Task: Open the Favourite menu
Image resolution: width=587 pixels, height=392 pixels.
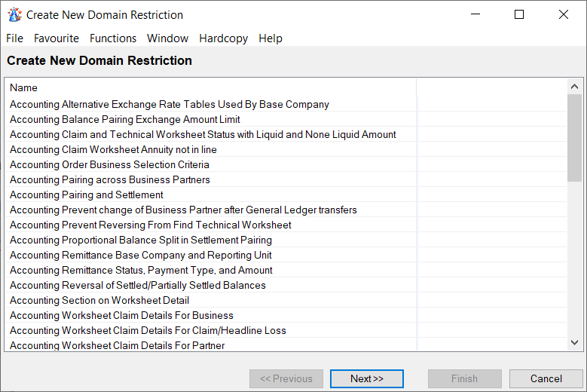Action: pos(57,38)
